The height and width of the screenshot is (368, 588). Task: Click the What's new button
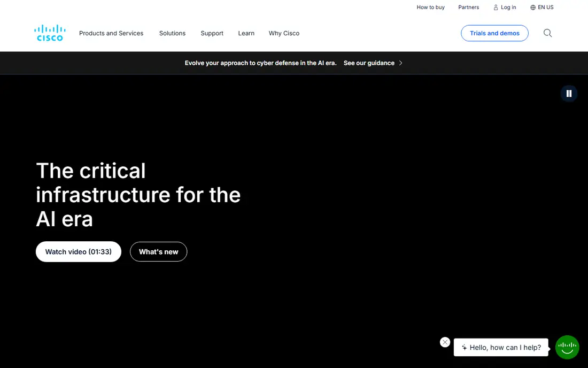[x=159, y=252]
